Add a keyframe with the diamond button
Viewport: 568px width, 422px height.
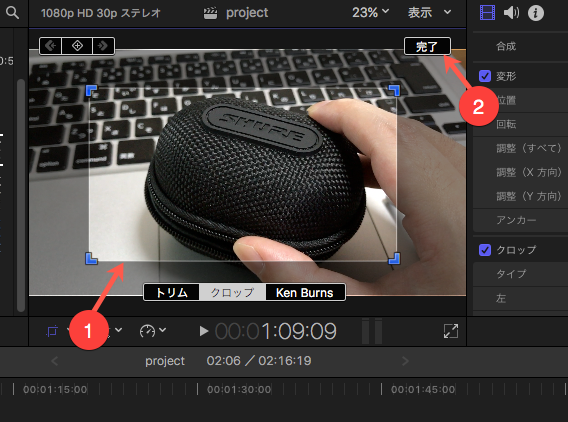click(77, 46)
